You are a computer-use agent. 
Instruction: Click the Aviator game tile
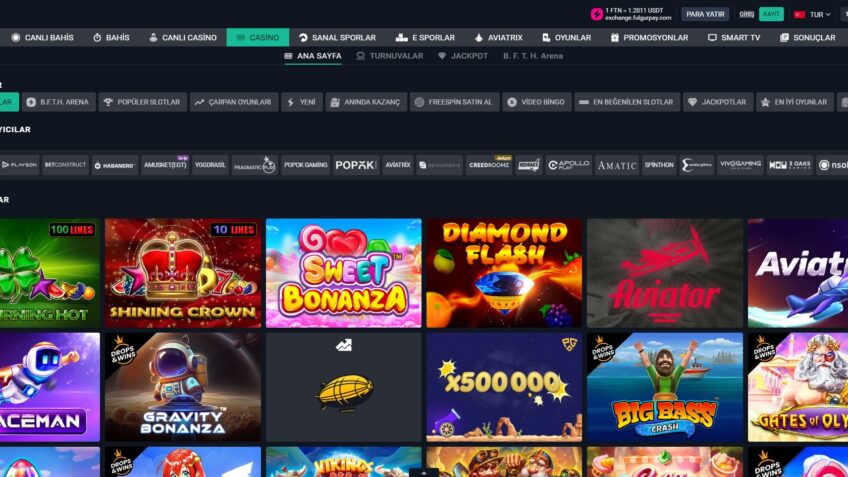point(665,273)
